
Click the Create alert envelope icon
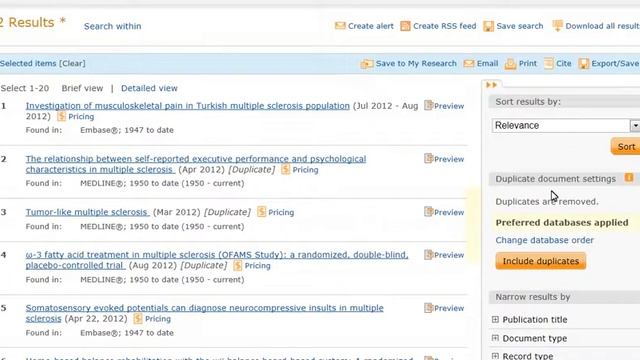(340, 26)
